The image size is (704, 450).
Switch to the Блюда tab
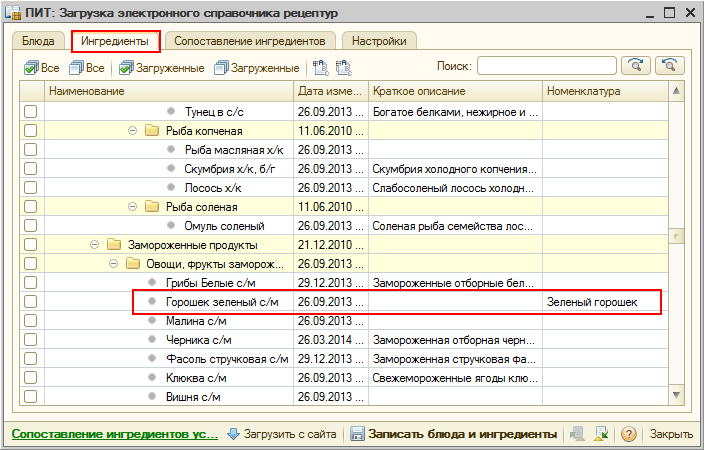[x=40, y=41]
